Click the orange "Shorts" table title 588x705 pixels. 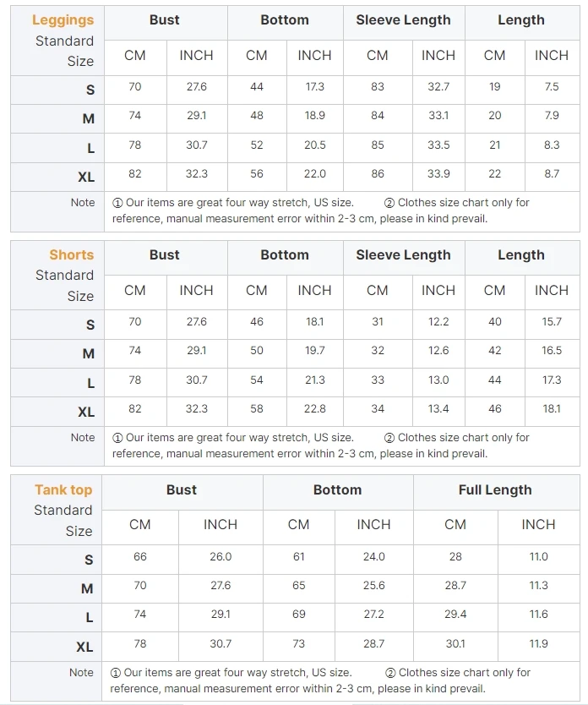[x=72, y=255]
